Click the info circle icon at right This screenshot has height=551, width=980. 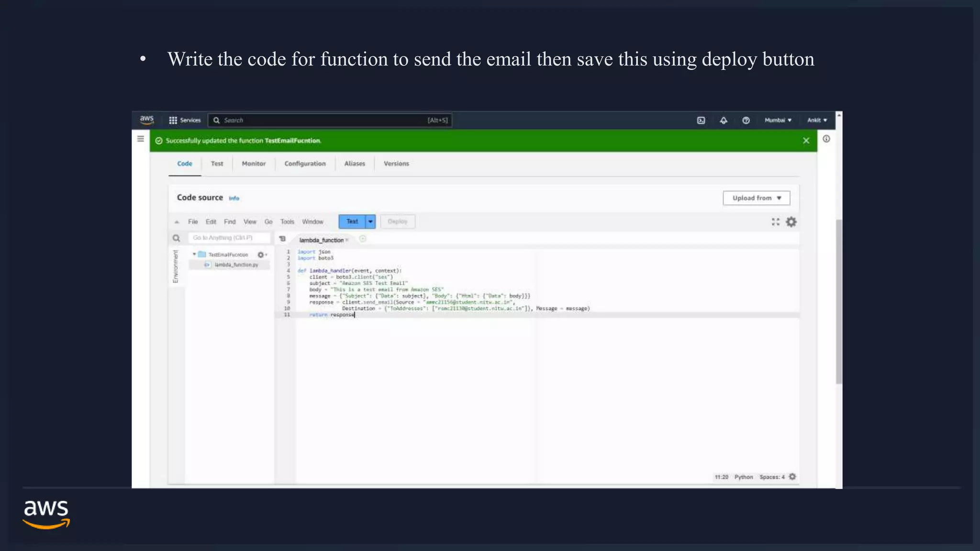coord(826,139)
